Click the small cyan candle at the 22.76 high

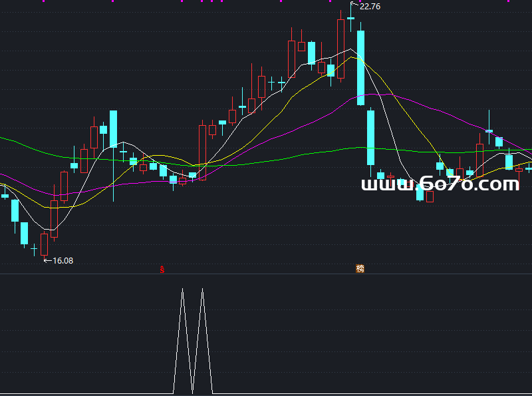coord(350,18)
